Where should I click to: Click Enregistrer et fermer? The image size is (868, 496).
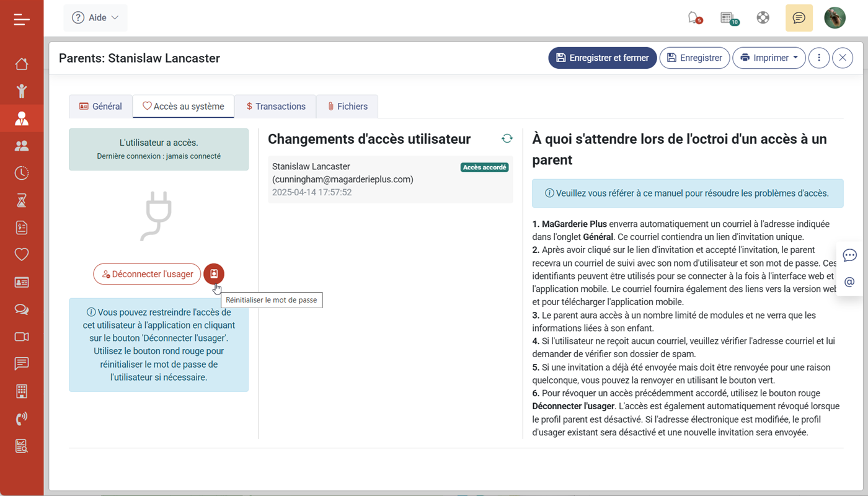[603, 58]
